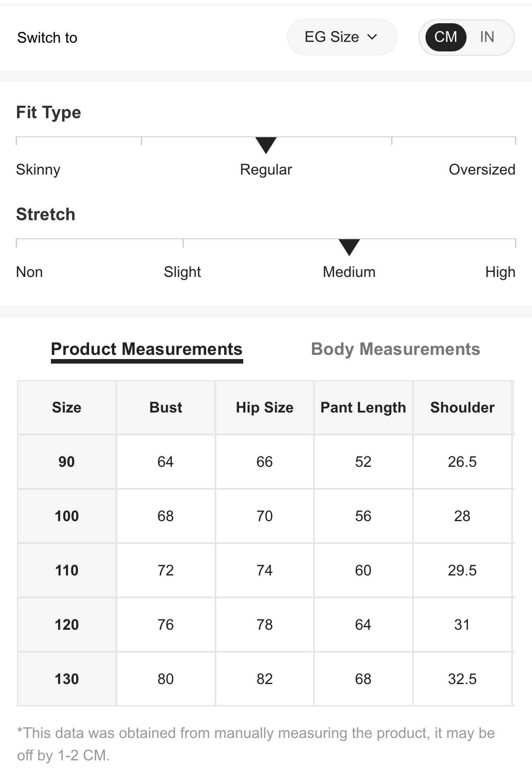Click the High stretch label
The image size is (532, 784).
(500, 272)
